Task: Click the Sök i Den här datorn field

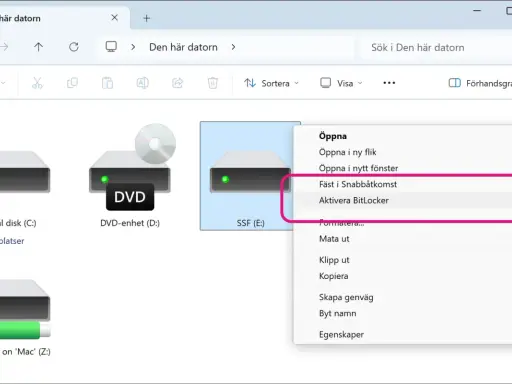Action: point(436,48)
